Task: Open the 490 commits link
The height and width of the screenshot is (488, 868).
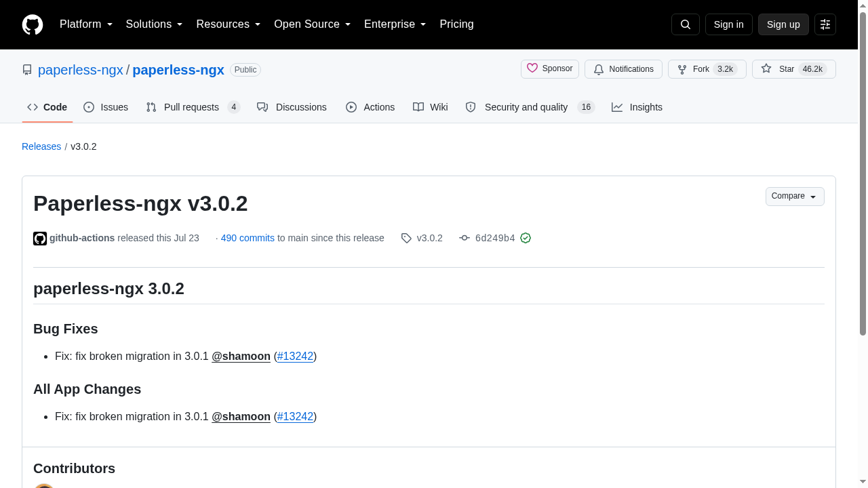Action: [x=248, y=238]
